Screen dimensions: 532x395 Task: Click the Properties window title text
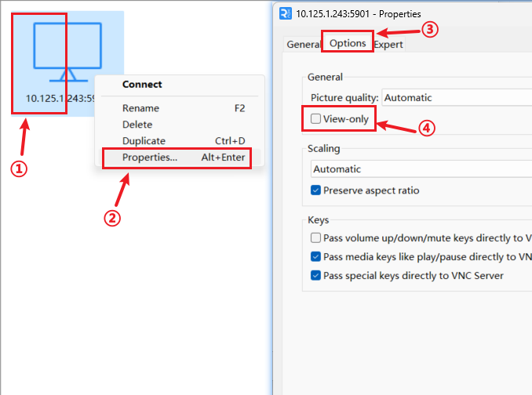[x=359, y=14]
